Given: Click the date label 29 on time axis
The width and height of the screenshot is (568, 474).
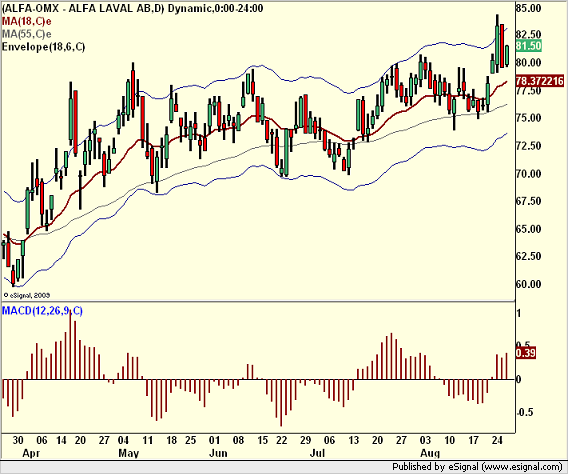Looking at the screenshot, I should (x=305, y=440).
